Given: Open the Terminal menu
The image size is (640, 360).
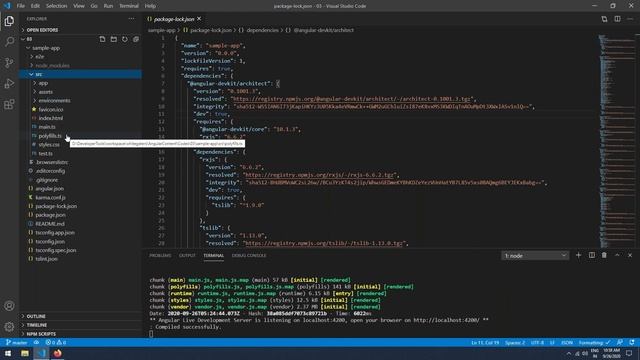Looking at the screenshot, I should click(129, 6).
